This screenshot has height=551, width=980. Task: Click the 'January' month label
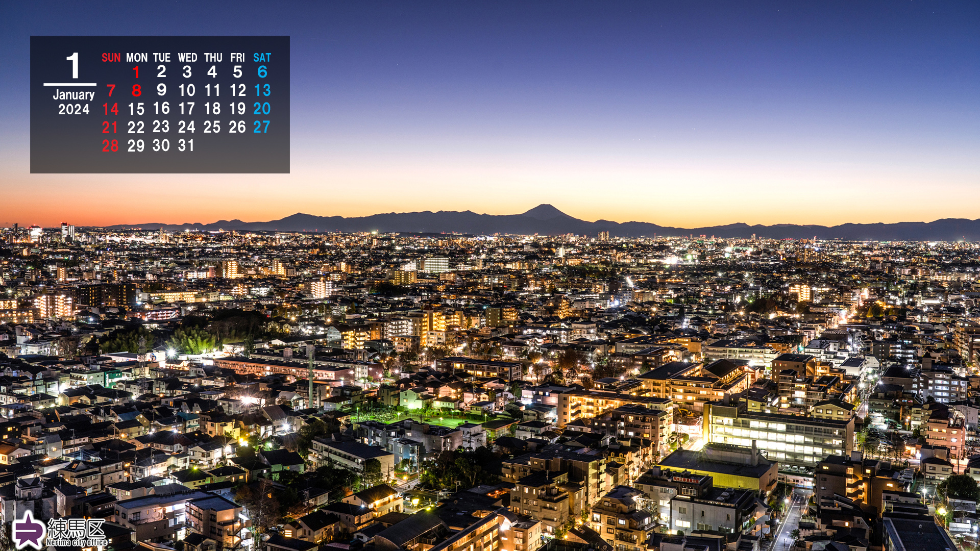click(74, 95)
